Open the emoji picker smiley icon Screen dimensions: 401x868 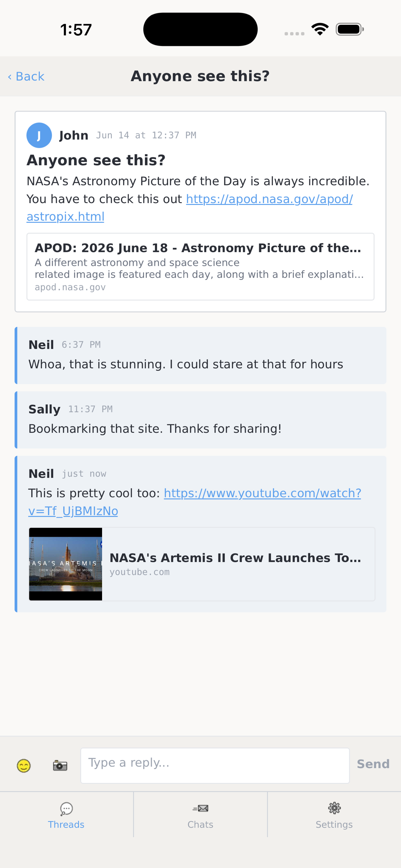pyautogui.click(x=24, y=765)
